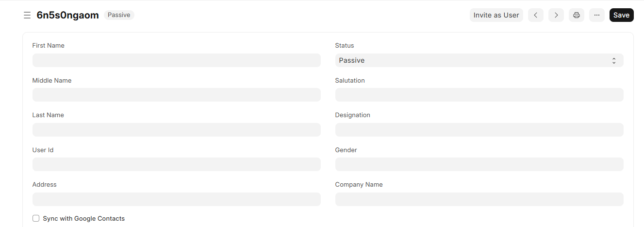This screenshot has height=227, width=644.
Task: Click the print icon
Action: (x=577, y=15)
